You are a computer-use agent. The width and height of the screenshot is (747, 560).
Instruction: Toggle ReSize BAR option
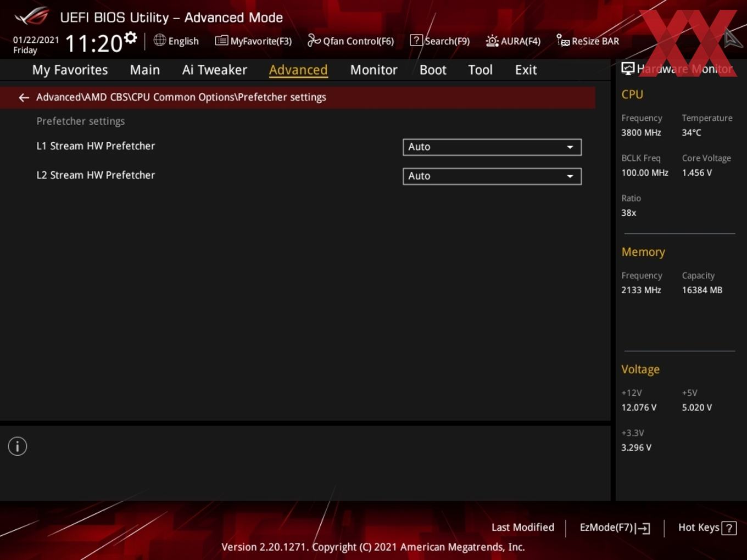(588, 41)
